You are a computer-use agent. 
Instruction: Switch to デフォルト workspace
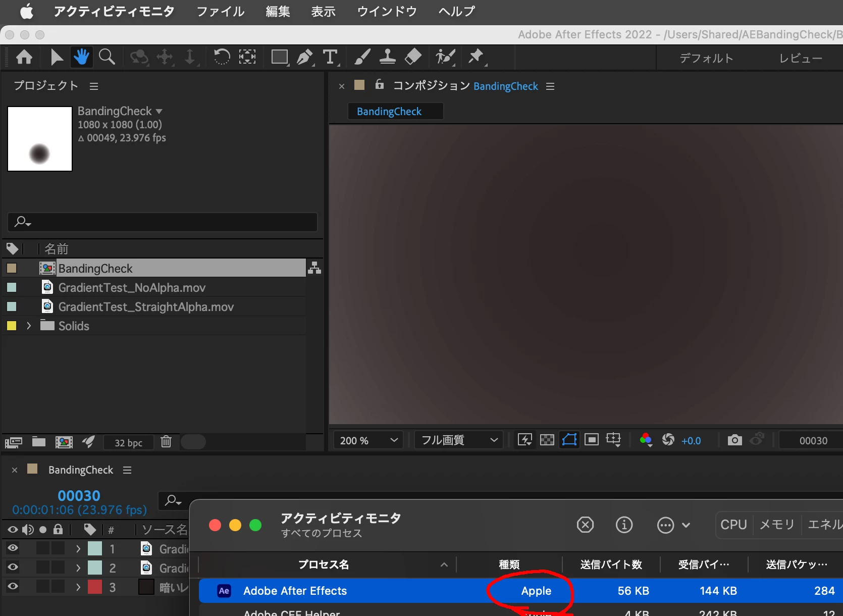(707, 58)
